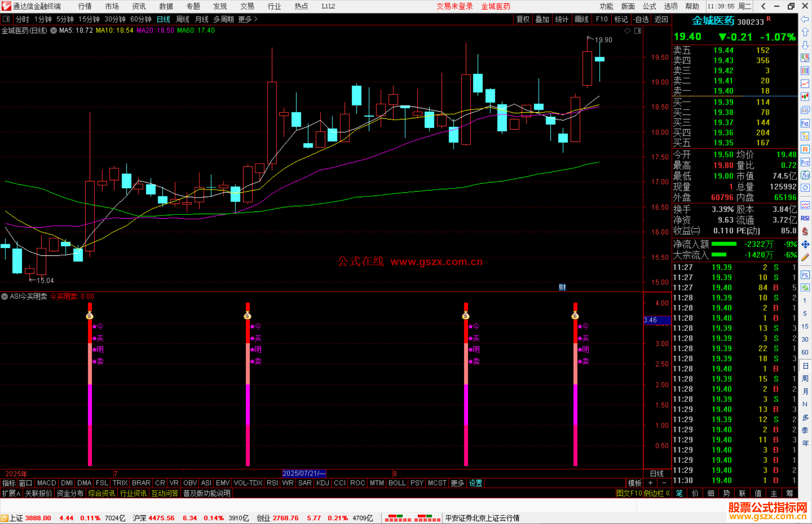Switch to 5-minute period via sidebar '5'
812x524 pixels.
804,313
